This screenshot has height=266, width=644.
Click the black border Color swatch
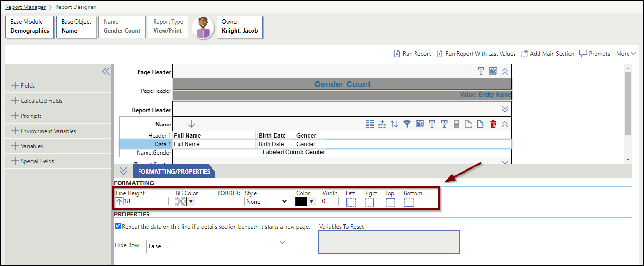pyautogui.click(x=301, y=201)
